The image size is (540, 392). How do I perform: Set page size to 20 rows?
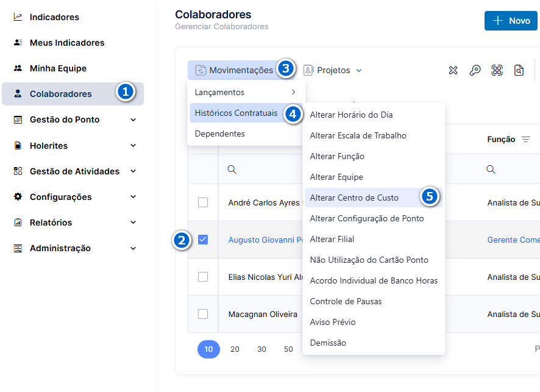tap(235, 349)
